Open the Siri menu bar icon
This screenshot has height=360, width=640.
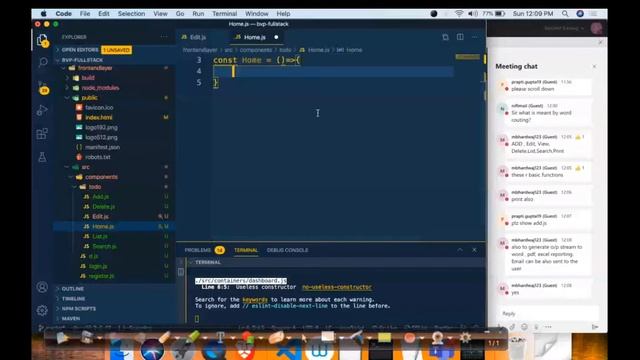[x=580, y=14]
